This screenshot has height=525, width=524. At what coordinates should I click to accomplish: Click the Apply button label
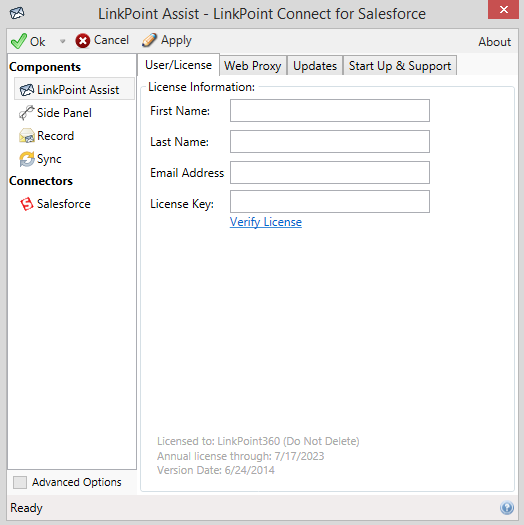point(176,41)
